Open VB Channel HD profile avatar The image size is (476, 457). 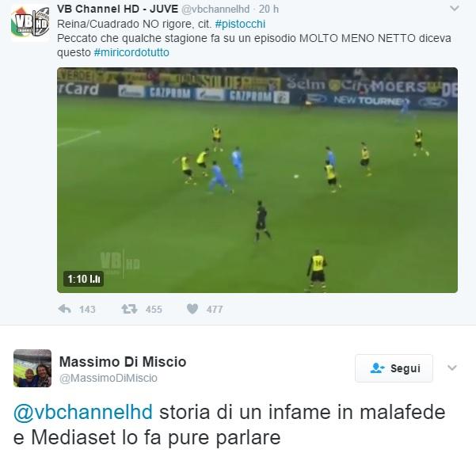click(30, 22)
